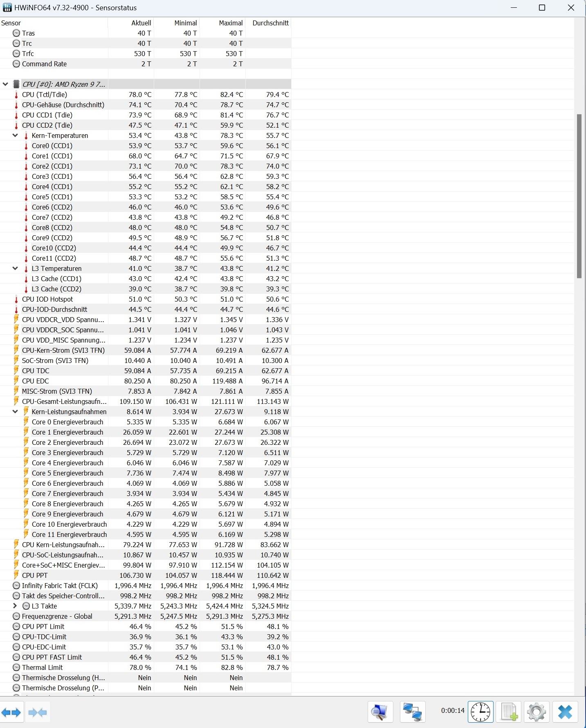
Task: Click the Minimal column header
Action: tap(177, 23)
